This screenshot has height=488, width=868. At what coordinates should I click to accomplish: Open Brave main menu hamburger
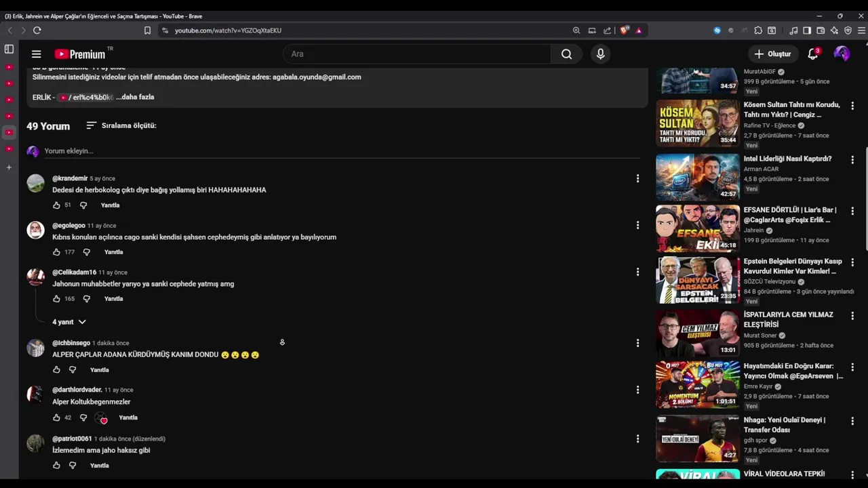861,30
